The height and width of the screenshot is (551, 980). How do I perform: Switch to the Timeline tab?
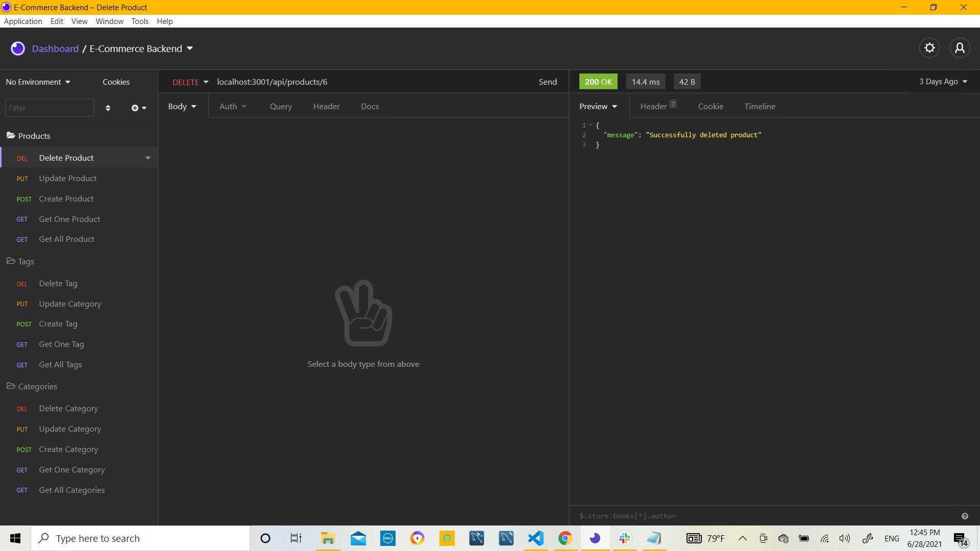(x=759, y=106)
